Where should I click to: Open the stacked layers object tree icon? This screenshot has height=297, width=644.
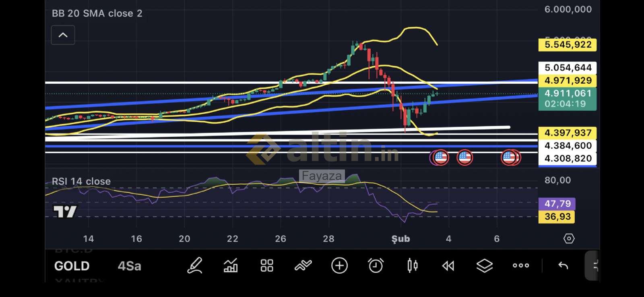(x=484, y=266)
